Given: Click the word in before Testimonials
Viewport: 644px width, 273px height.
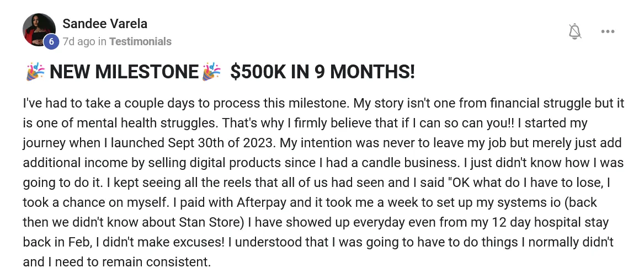Looking at the screenshot, I should 102,41.
